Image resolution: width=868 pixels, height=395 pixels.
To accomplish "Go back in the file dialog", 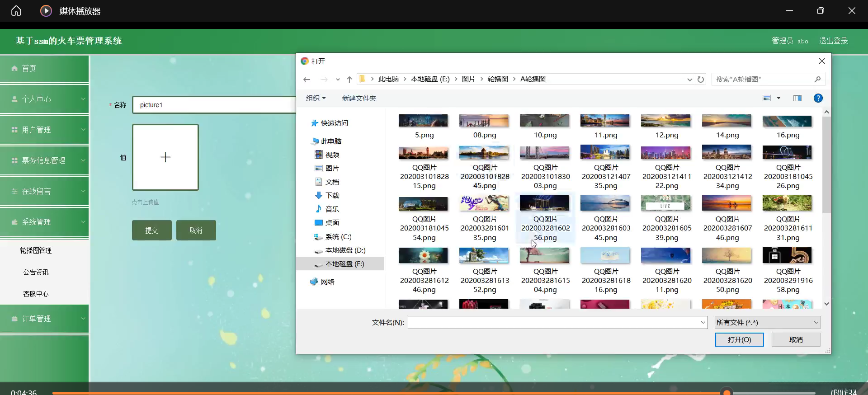I will pyautogui.click(x=307, y=80).
